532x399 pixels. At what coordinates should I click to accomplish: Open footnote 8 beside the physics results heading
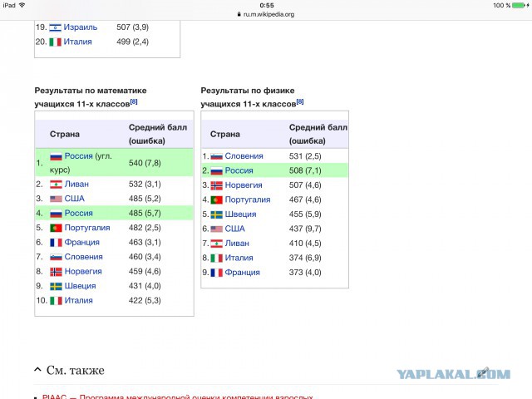click(x=299, y=101)
